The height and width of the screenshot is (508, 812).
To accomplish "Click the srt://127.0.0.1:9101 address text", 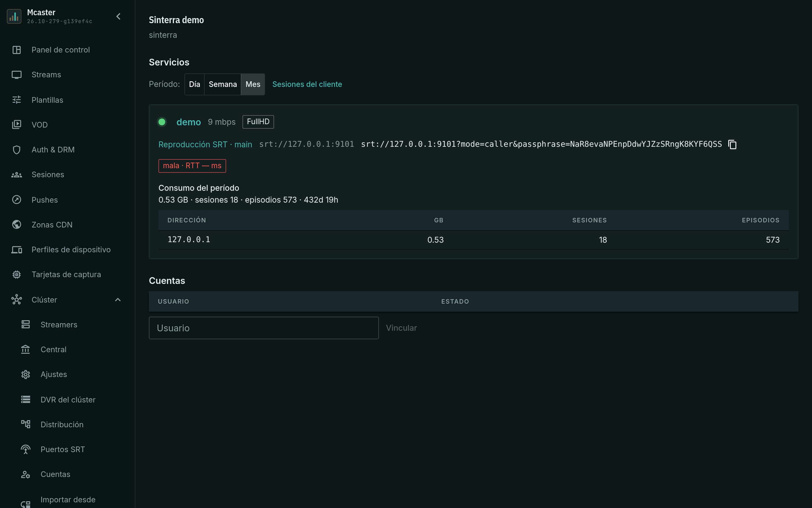I will coord(306,144).
